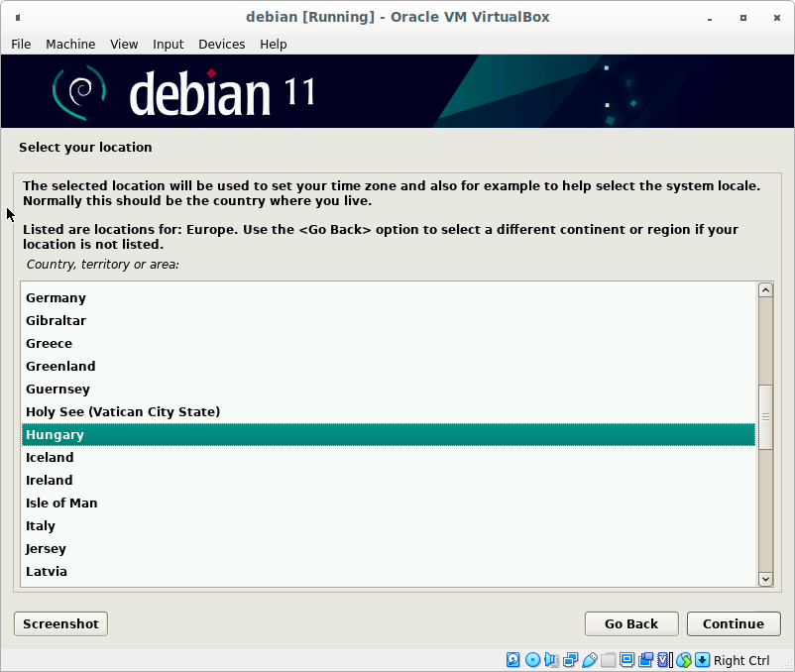Click the USB devices status icon
The image size is (795, 672).
tap(589, 660)
